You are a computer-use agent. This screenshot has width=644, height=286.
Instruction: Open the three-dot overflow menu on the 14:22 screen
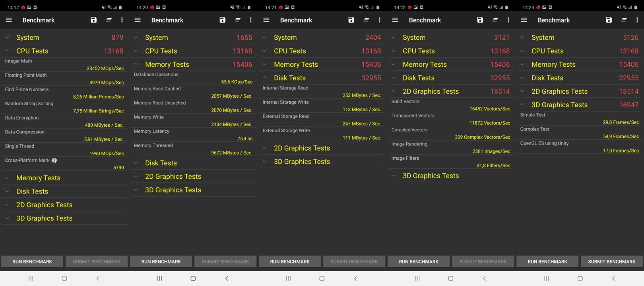[x=508, y=20]
